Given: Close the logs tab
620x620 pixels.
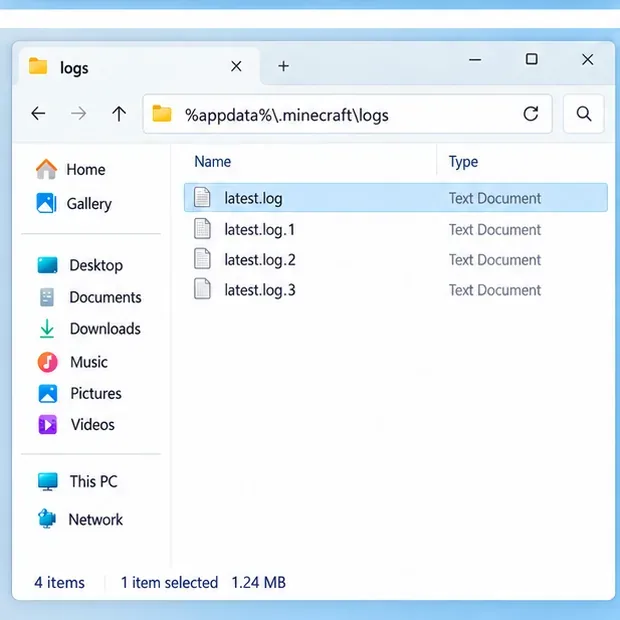Looking at the screenshot, I should [x=236, y=66].
